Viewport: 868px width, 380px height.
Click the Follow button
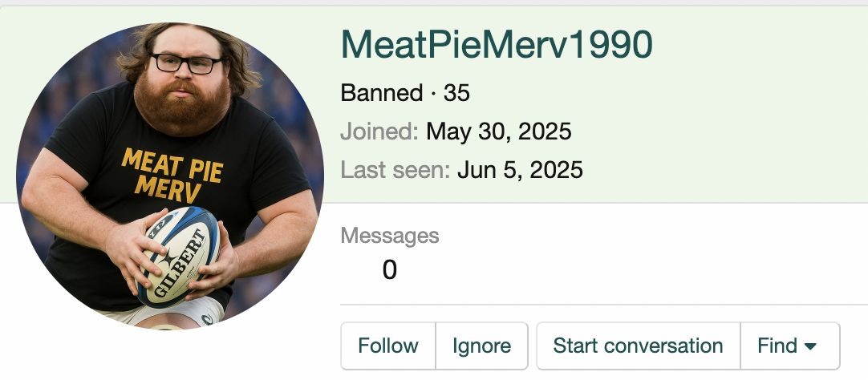pos(388,346)
